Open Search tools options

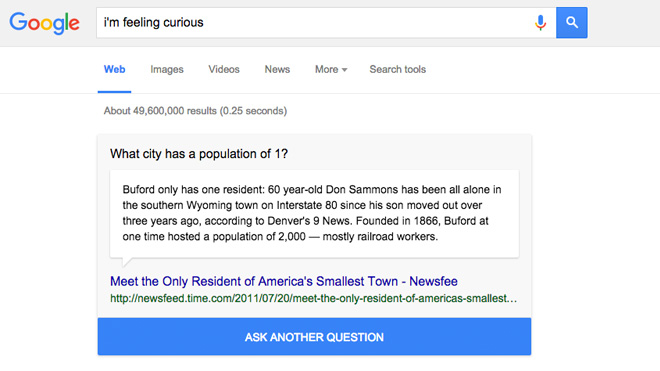tap(398, 69)
